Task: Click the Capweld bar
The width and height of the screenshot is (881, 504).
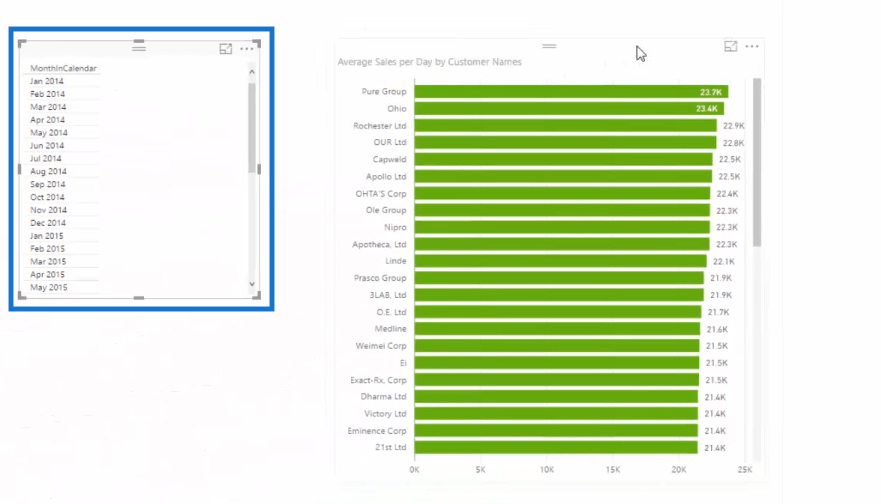Action: (x=564, y=159)
